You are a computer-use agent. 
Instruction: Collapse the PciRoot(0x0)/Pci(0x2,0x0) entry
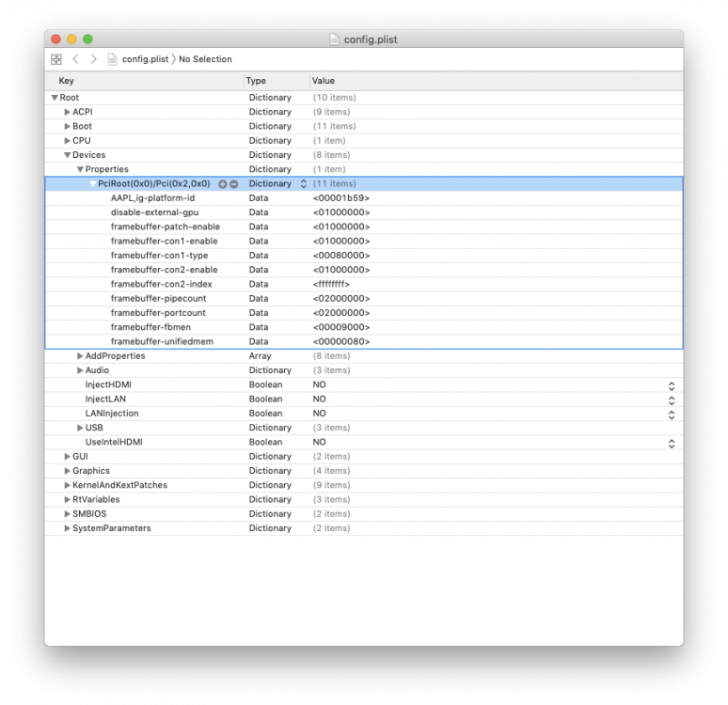pyautogui.click(x=93, y=184)
